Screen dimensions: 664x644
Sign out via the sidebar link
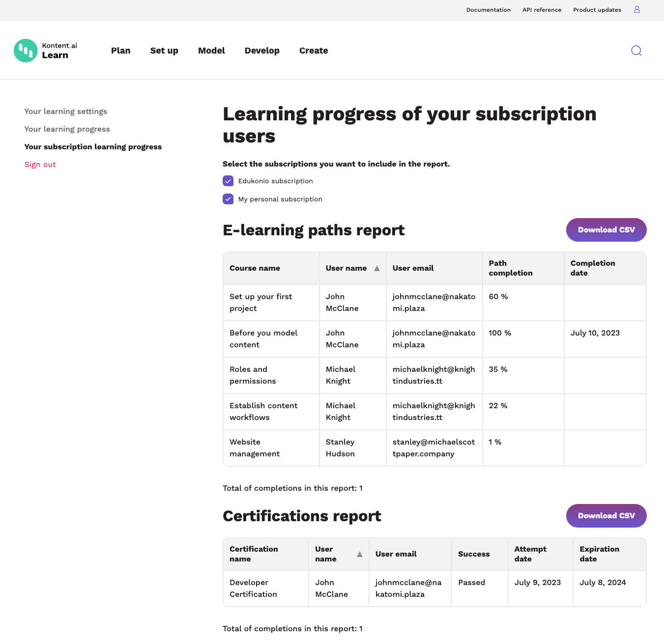(x=40, y=164)
